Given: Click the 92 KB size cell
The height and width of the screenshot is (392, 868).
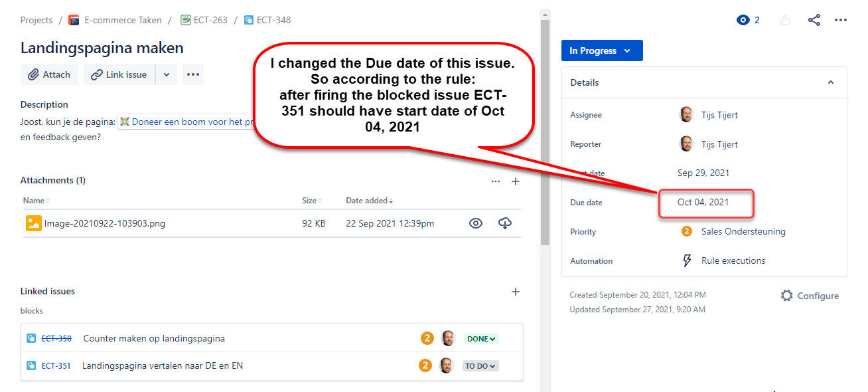Looking at the screenshot, I should pyautogui.click(x=314, y=223).
